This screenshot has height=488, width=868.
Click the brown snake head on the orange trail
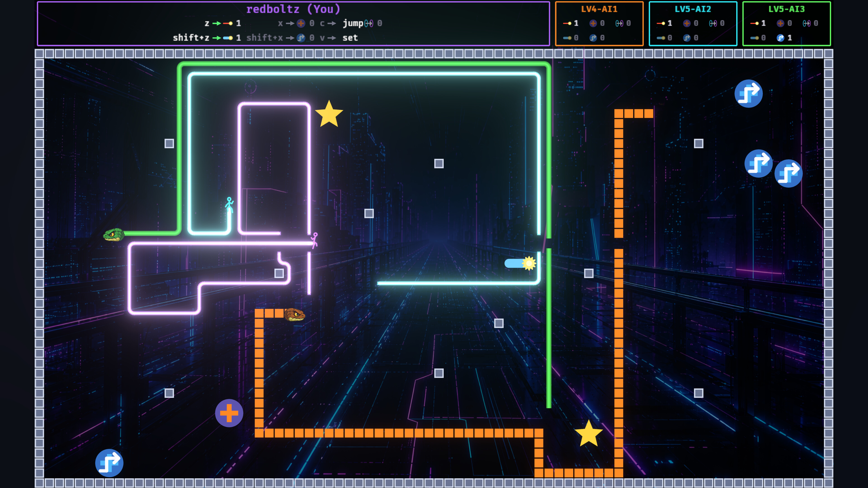coord(295,314)
